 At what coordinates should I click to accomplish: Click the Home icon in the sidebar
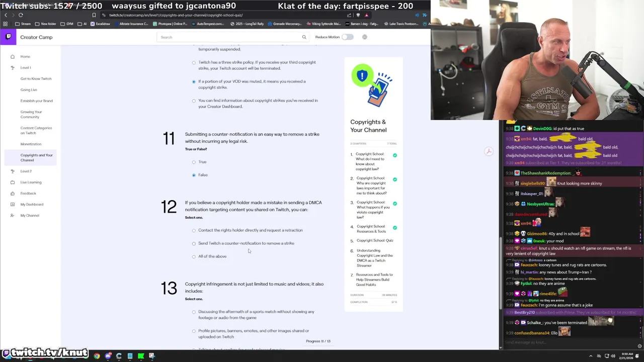13,56
